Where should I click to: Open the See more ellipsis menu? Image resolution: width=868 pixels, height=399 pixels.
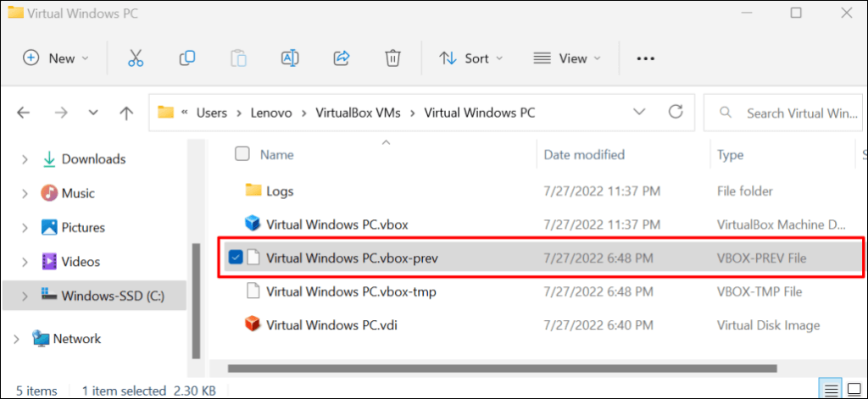click(x=646, y=58)
